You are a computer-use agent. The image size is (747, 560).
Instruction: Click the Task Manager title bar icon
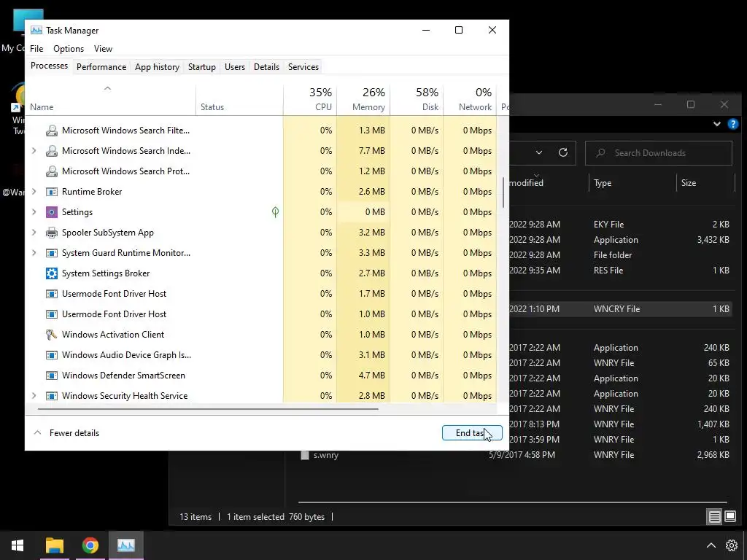[x=36, y=30]
